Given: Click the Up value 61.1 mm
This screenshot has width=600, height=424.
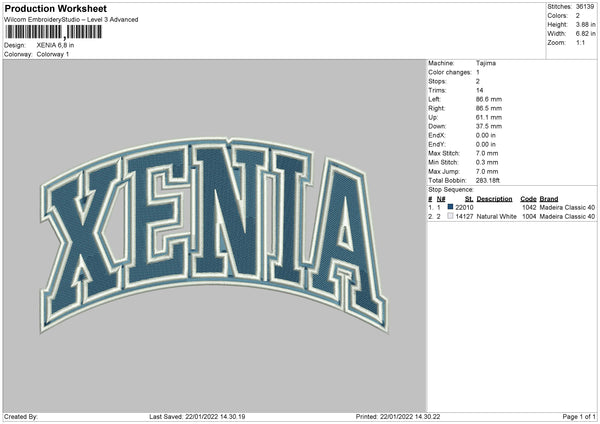Looking at the screenshot, I should tap(489, 117).
